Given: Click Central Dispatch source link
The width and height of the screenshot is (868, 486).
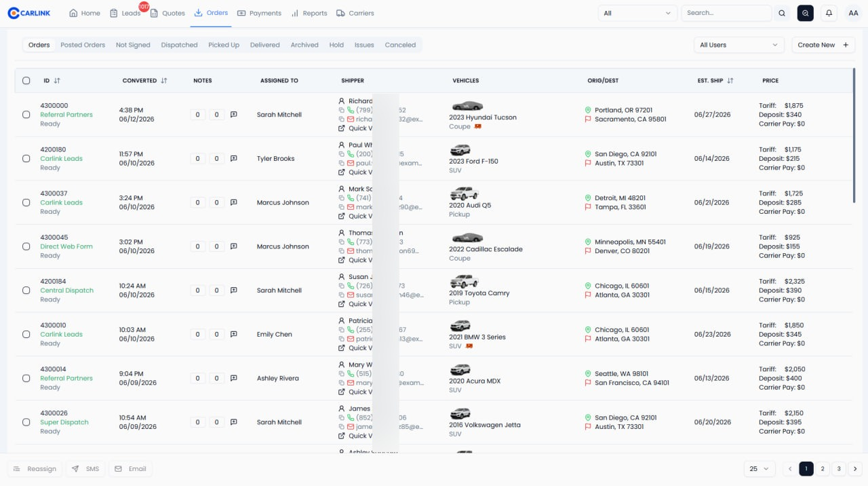Looking at the screenshot, I should click(x=66, y=291).
